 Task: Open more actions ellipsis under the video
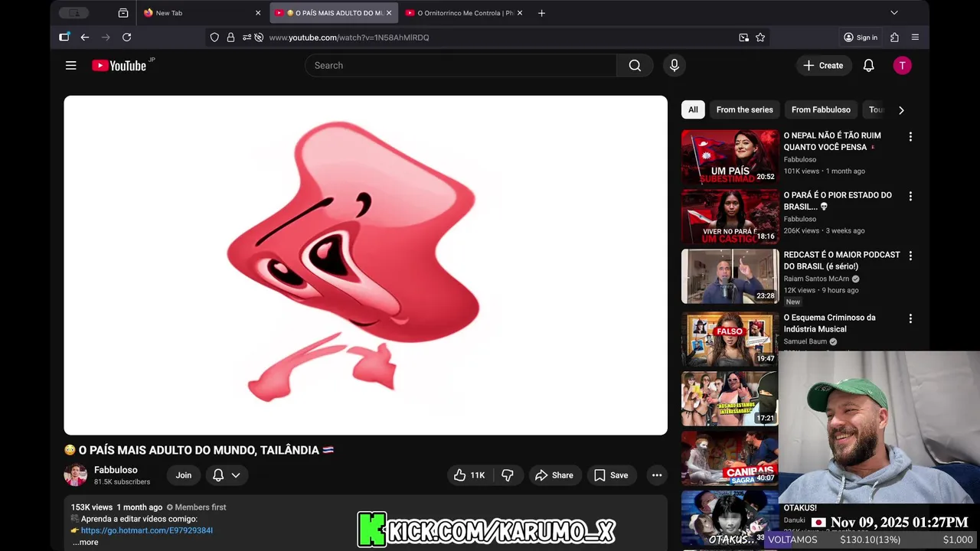tap(657, 475)
